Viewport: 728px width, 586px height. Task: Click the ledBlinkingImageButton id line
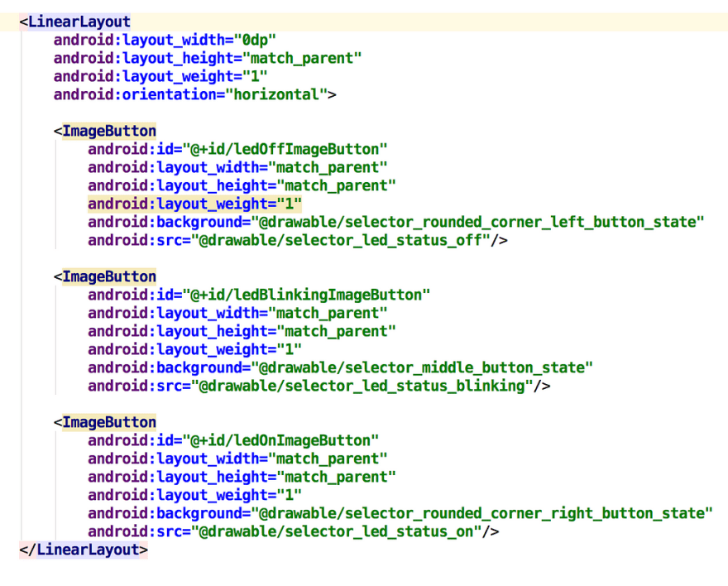point(259,295)
